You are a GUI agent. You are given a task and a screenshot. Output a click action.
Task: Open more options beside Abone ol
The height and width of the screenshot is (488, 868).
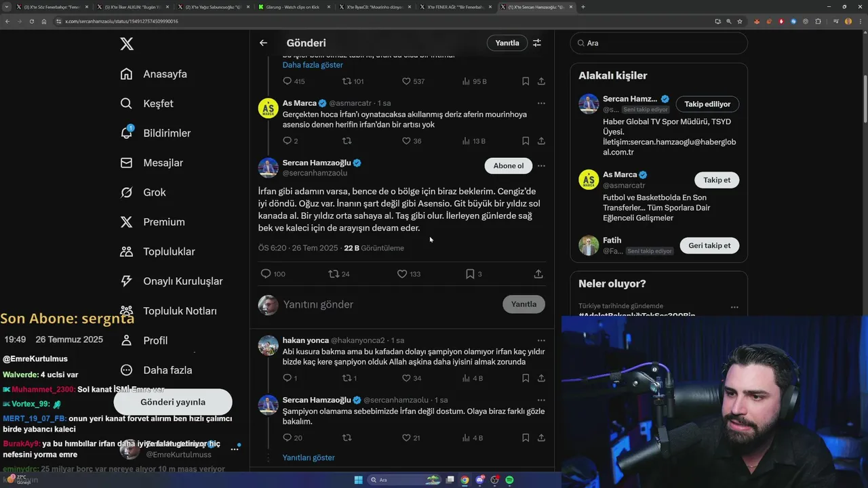click(541, 166)
